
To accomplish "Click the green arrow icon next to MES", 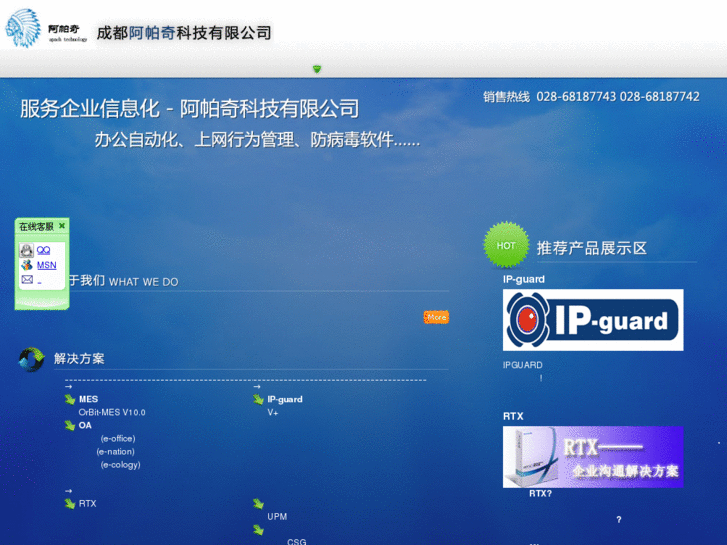I will coord(70,399).
